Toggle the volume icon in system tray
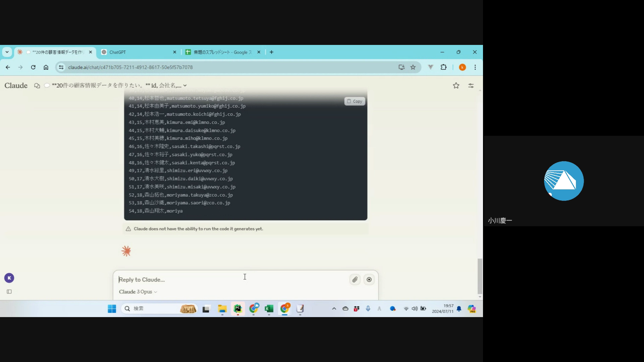 (415, 309)
